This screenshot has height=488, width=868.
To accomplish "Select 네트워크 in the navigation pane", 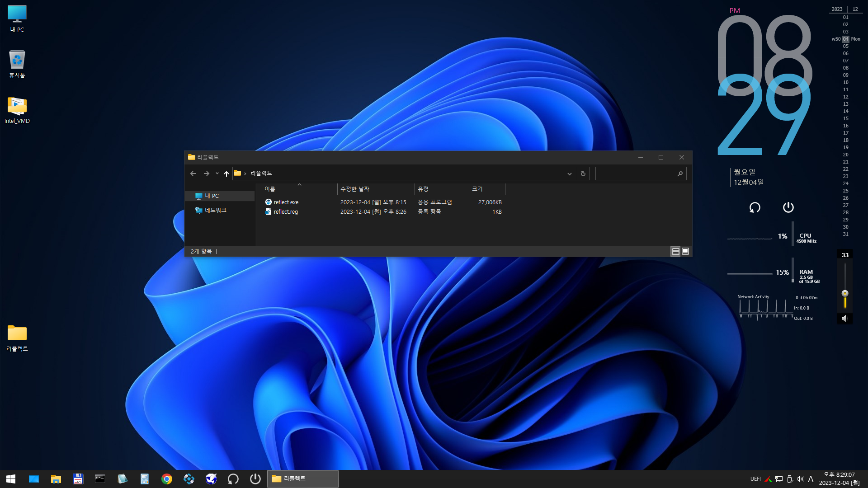I will tap(215, 210).
